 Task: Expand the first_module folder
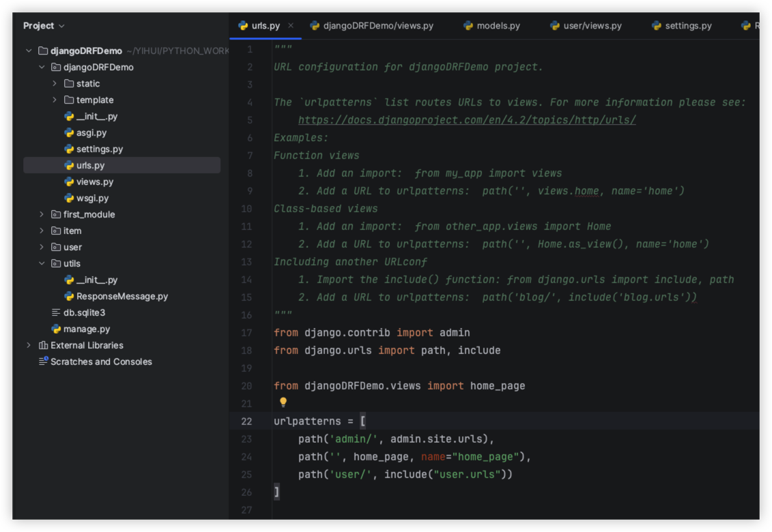pyautogui.click(x=42, y=214)
